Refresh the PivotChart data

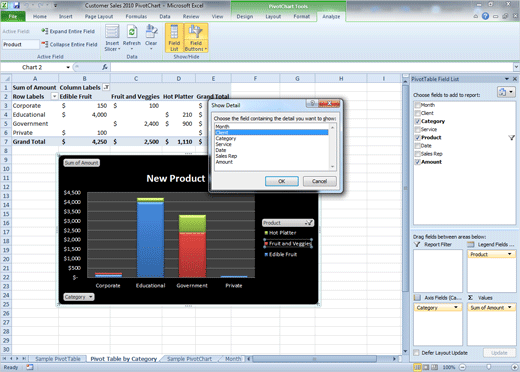(x=132, y=37)
